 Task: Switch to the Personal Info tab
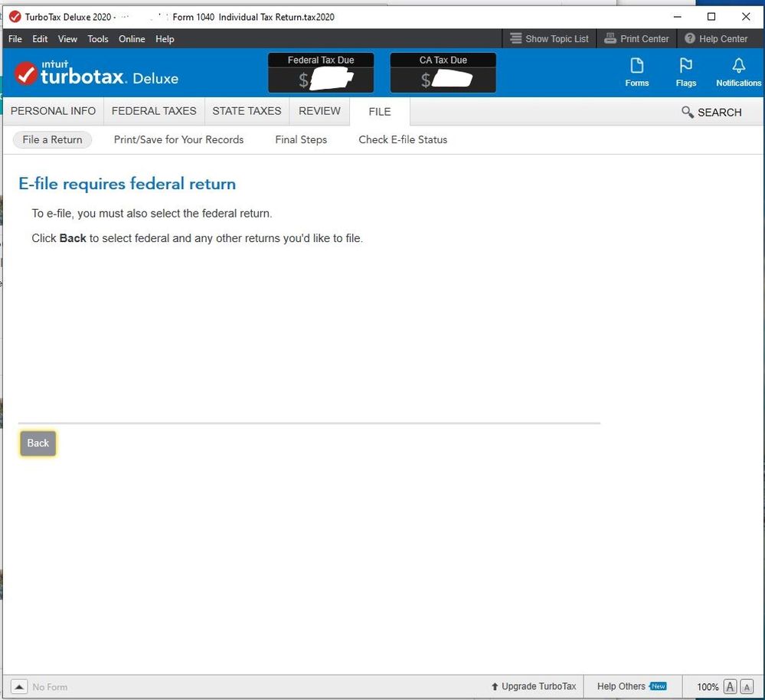click(x=53, y=111)
